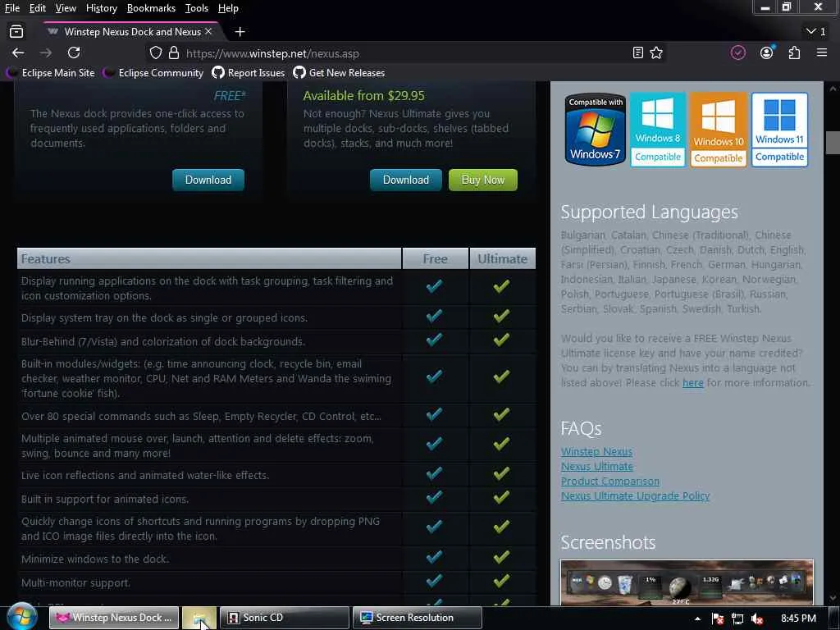840x630 pixels.
Task: Click the purple checkmark extension icon
Action: pyautogui.click(x=738, y=52)
